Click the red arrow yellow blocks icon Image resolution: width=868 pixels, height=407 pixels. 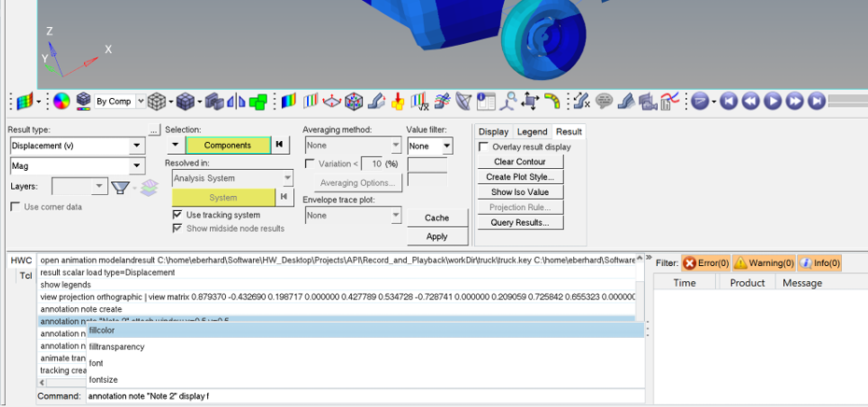point(398,101)
